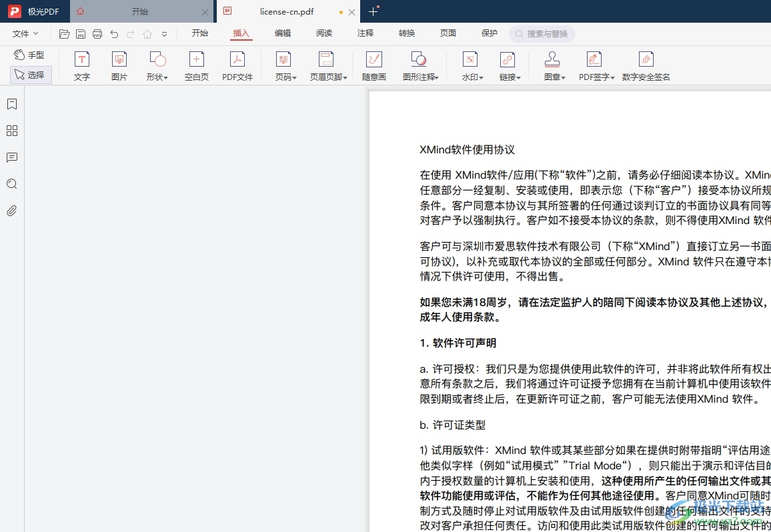
Task: Switch to the 插入 ribbon tab
Action: [x=241, y=33]
